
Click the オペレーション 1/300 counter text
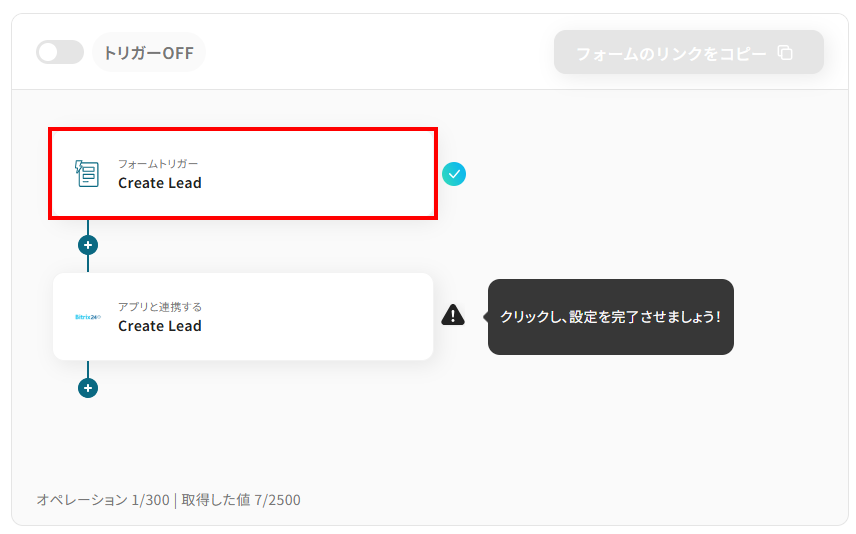103,500
